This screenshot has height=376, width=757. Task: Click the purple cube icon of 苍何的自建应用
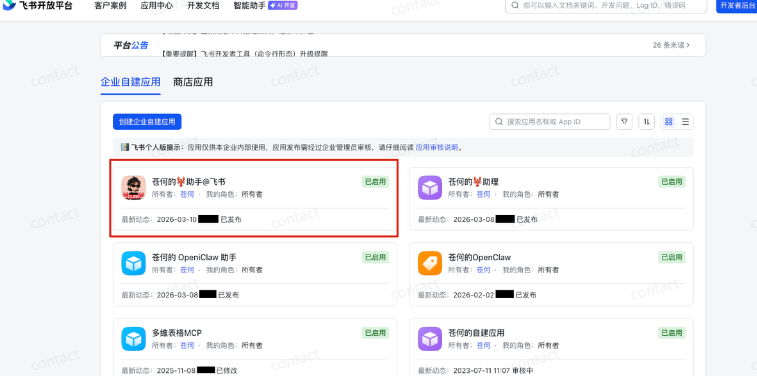point(430,339)
